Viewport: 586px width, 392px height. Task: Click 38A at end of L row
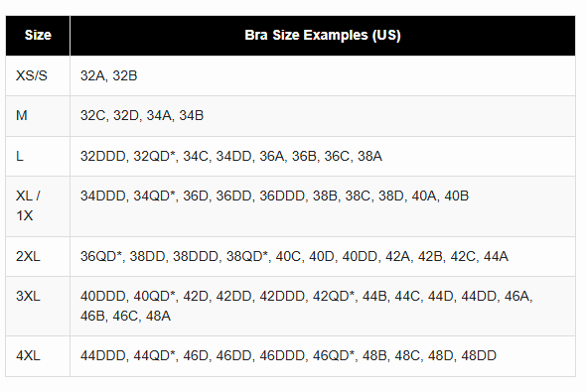tap(369, 156)
